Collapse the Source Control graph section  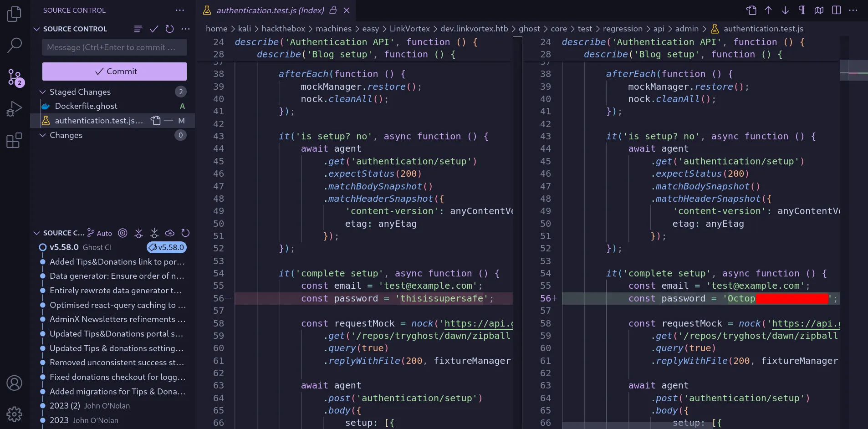click(36, 233)
